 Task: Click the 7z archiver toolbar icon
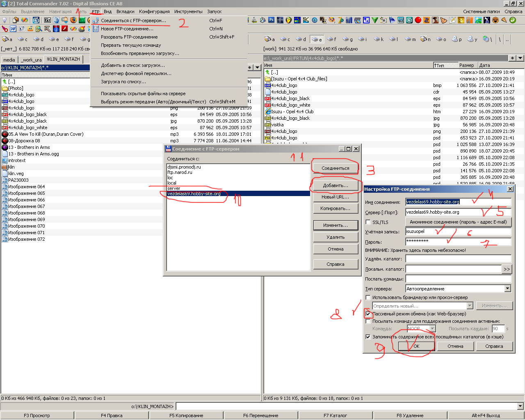[48, 20]
